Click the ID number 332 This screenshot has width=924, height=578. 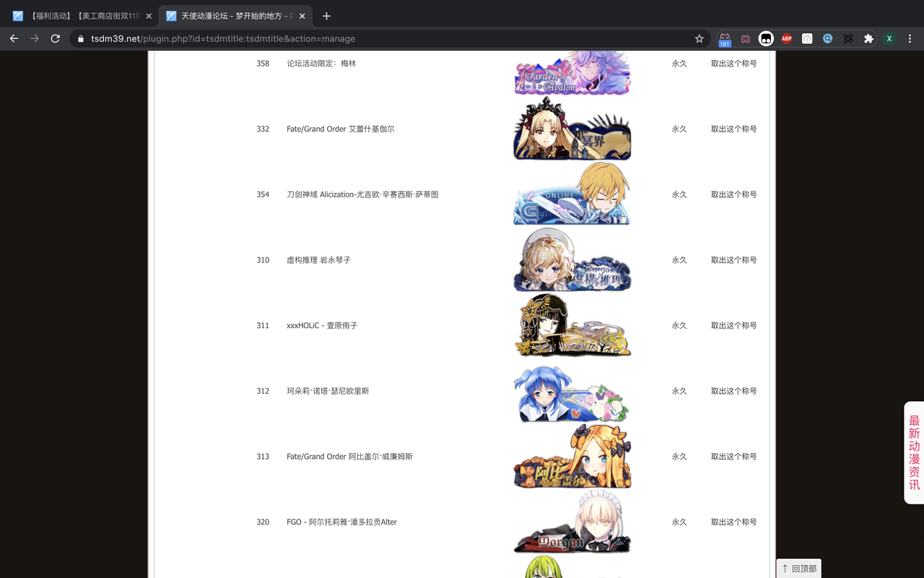click(x=263, y=129)
